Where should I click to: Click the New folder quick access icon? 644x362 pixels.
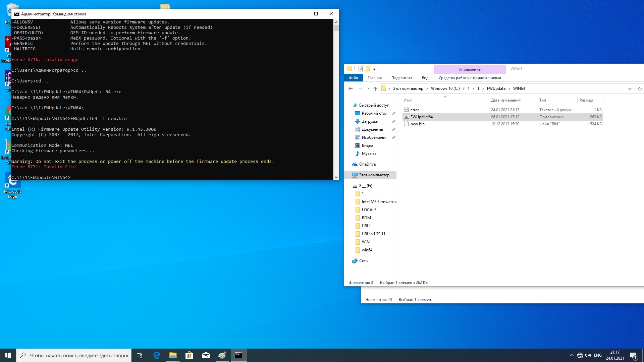[x=368, y=69]
